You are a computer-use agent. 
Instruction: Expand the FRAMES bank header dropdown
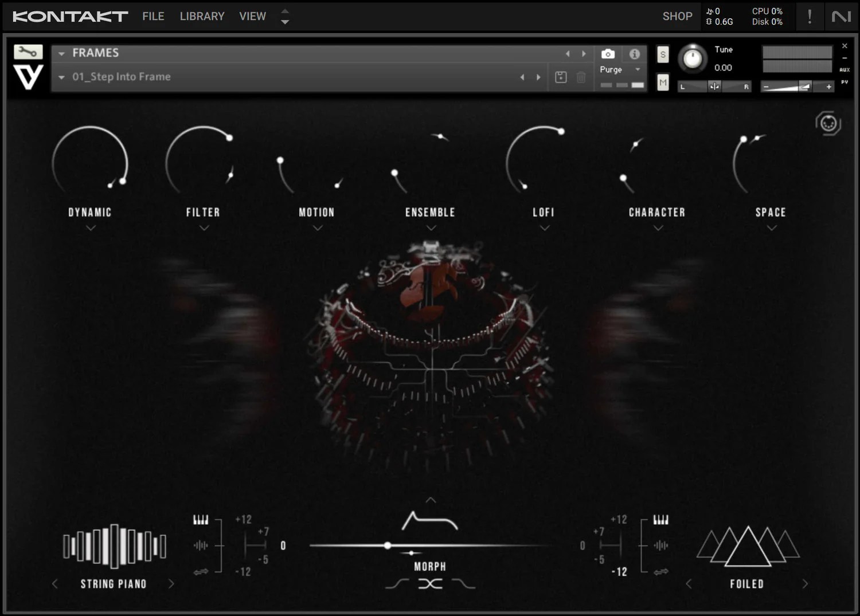[61, 53]
